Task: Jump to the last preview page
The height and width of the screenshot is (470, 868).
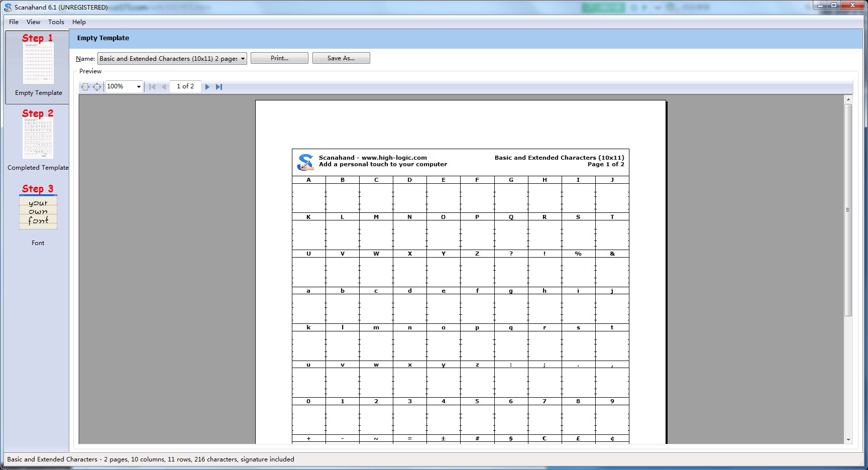Action: 219,87
